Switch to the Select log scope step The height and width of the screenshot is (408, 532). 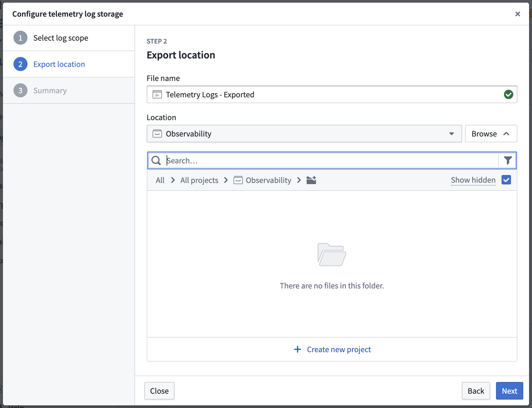pyautogui.click(x=61, y=38)
